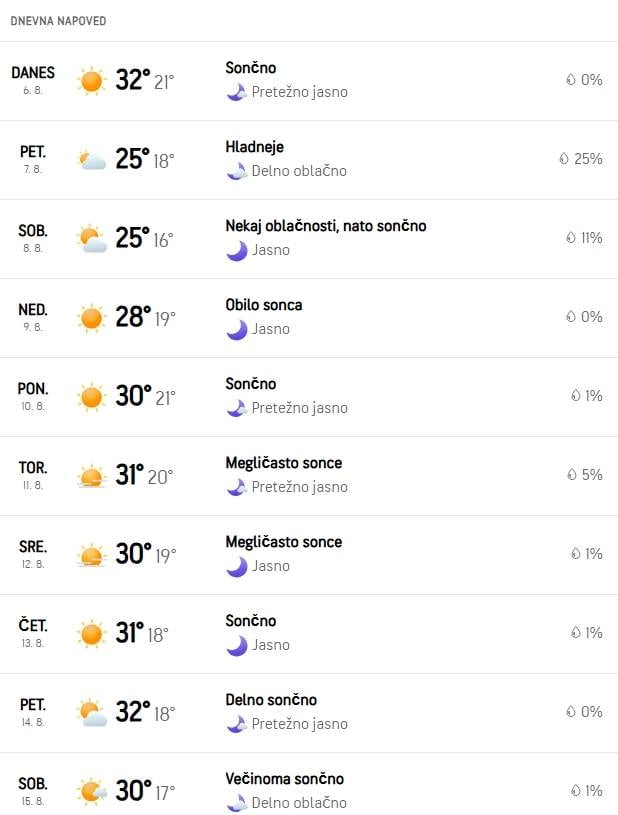Select the 'Hladneje' forecast description
618x815 pixels.
pos(254,147)
